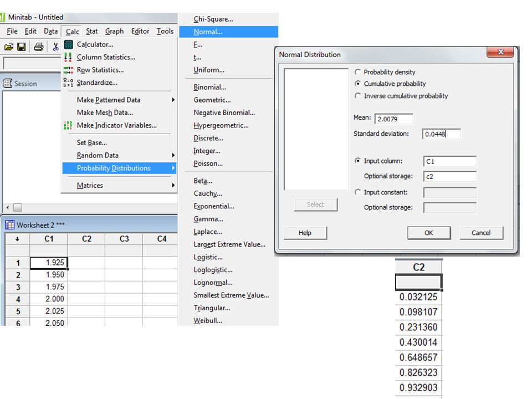Click Optional storage field containing c2
The height and width of the screenshot is (399, 532).
pyautogui.click(x=450, y=176)
